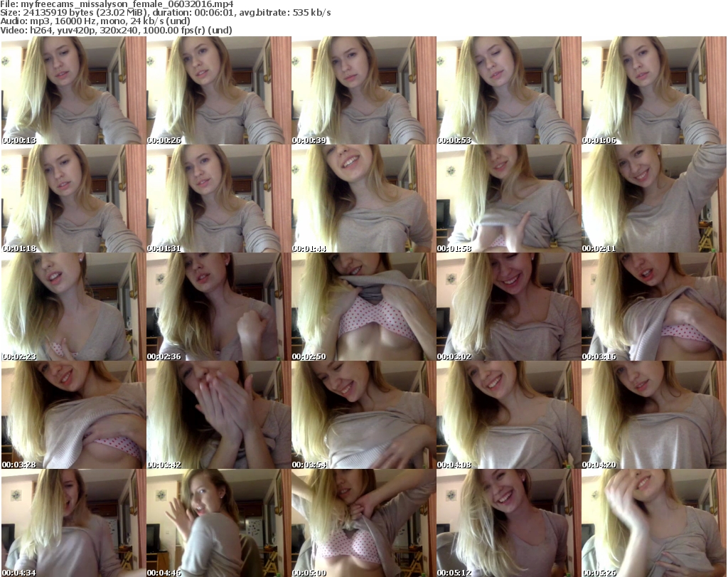Open the frame stamped 00:02:36
Image resolution: width=728 pixels, height=577 pixels.
[x=218, y=307]
